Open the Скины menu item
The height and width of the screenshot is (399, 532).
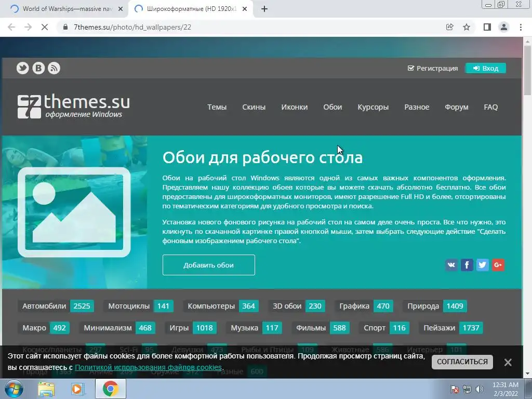tap(254, 107)
